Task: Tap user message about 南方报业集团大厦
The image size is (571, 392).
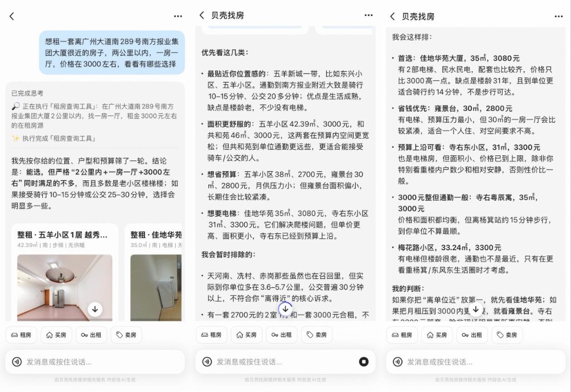Action: (112, 53)
